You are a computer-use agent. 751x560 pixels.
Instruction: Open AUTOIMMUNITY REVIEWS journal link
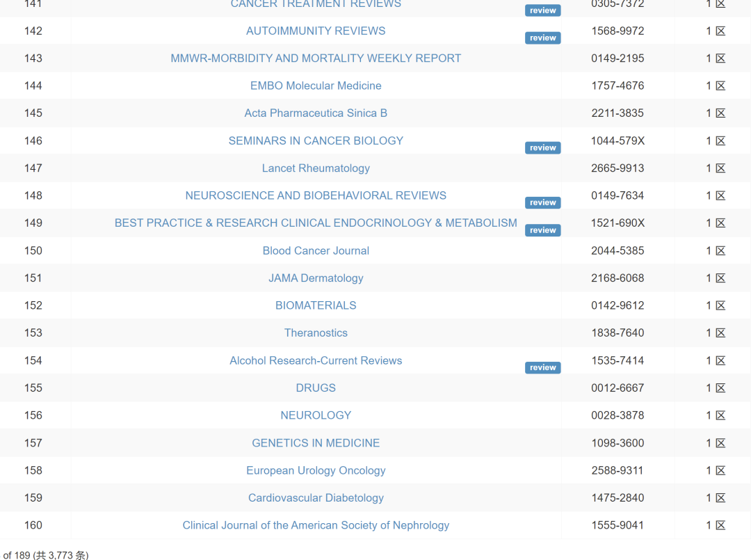click(x=316, y=31)
